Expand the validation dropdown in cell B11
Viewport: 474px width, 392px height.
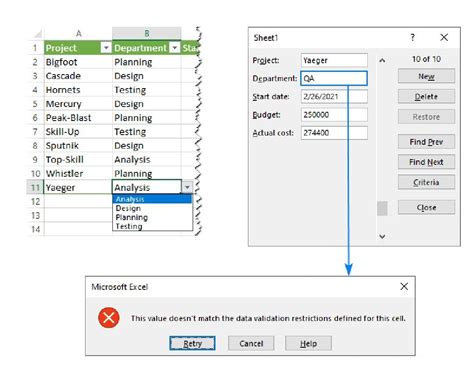(x=187, y=187)
